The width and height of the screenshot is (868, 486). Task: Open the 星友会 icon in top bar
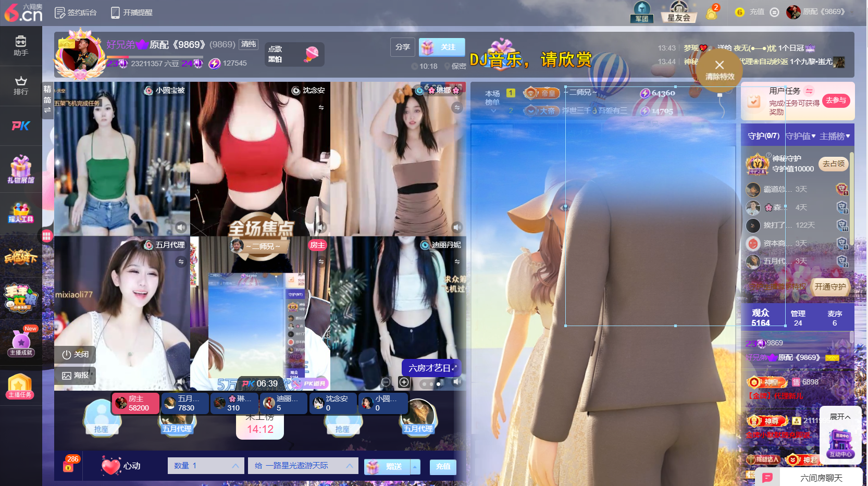tap(678, 11)
